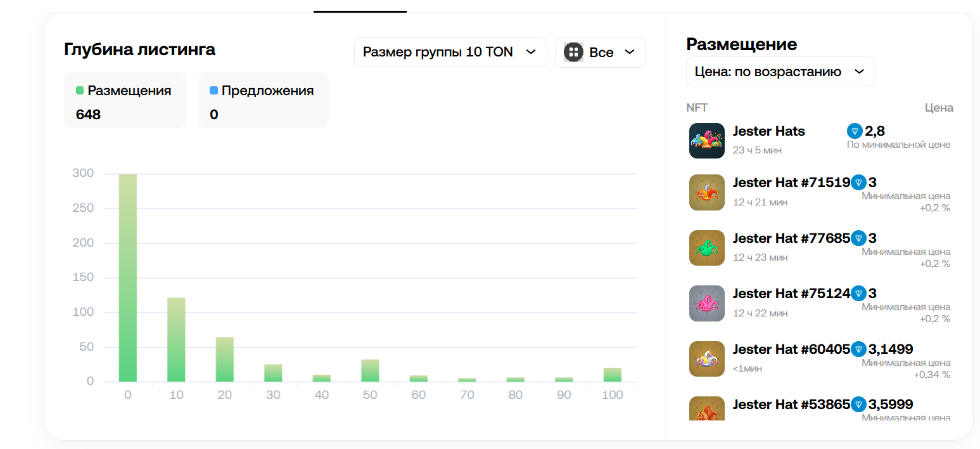Click Jester Hat #53865 hat icon
980x449 pixels.
tap(706, 408)
